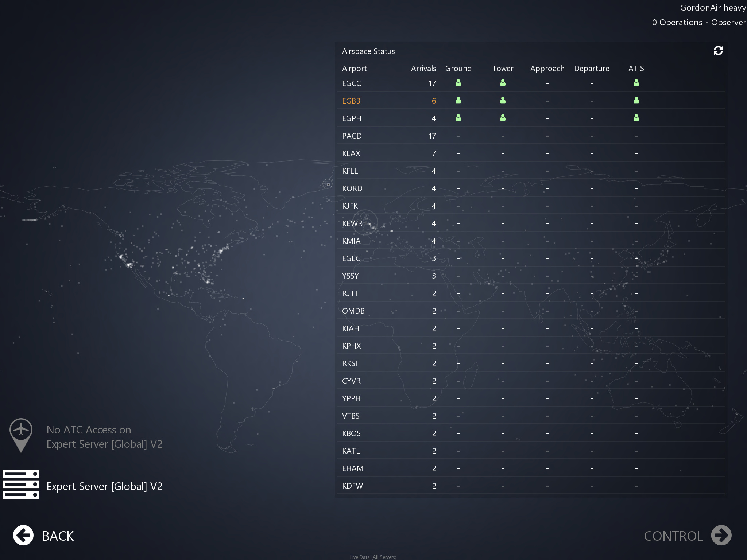Refresh the Airspace Status list

coord(718,51)
